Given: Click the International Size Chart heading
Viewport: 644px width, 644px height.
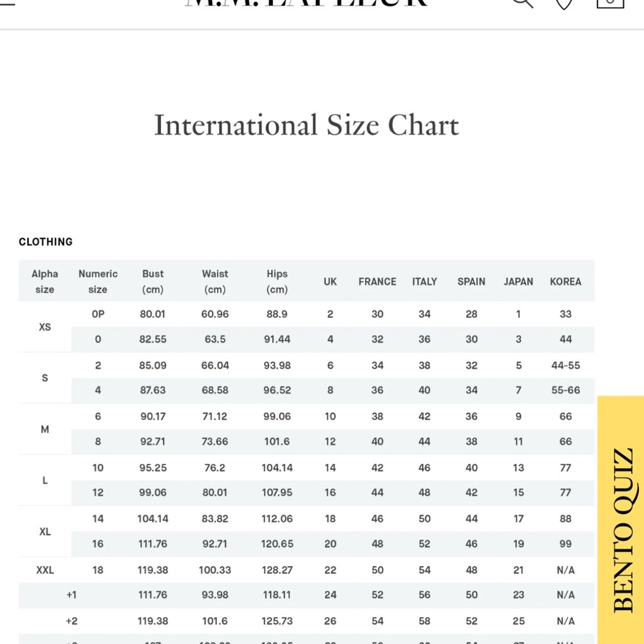Looking at the screenshot, I should pos(307,125).
